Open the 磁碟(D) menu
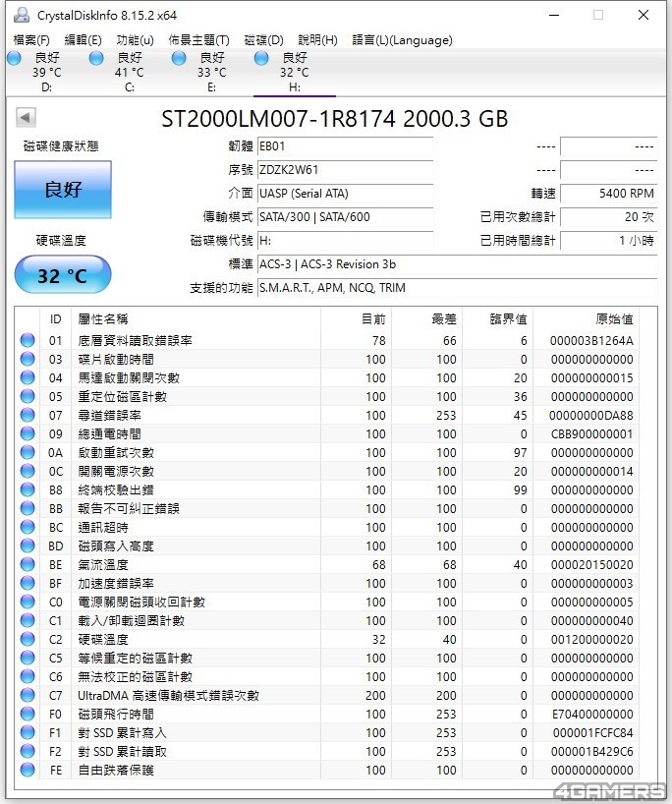This screenshot has width=672, height=804. (263, 40)
